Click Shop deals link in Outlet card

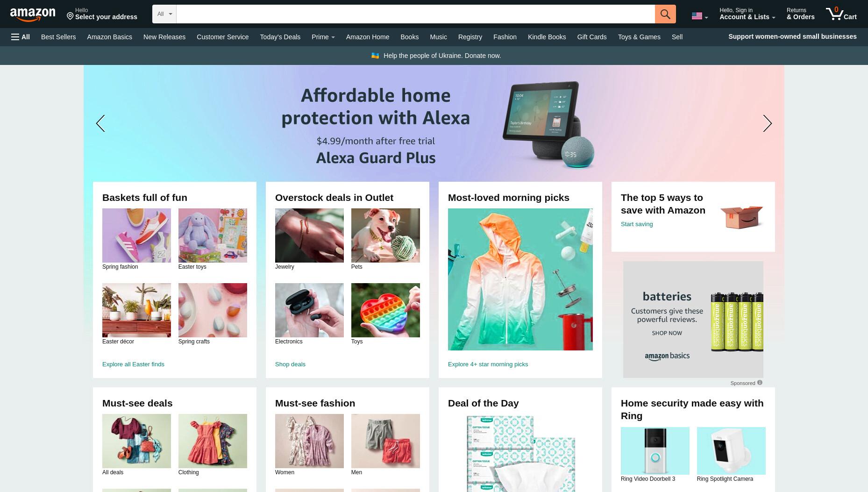[290, 364]
